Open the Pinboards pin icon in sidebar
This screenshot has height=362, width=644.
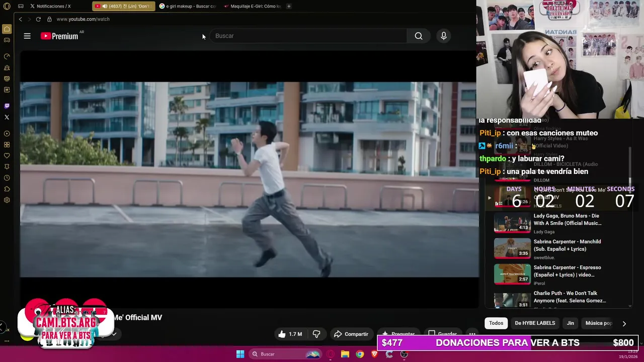tap(7, 166)
